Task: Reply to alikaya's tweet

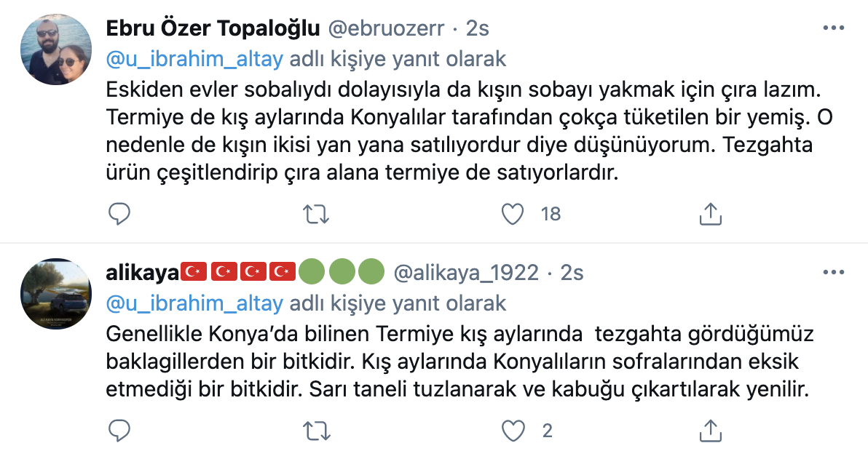Action: (119, 431)
